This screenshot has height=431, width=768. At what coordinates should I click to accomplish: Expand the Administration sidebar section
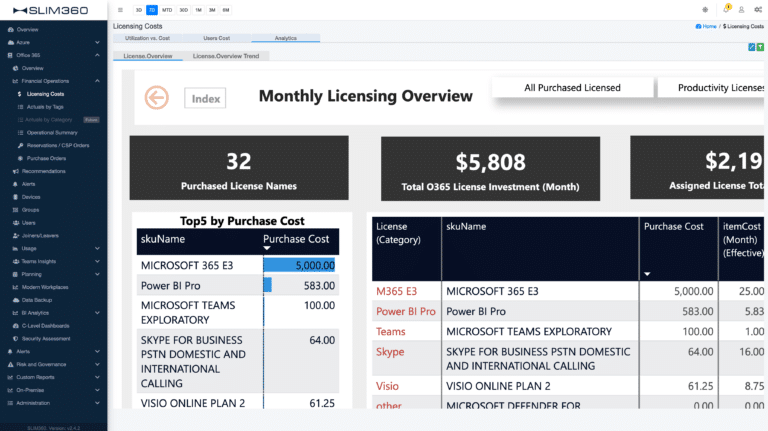pos(53,403)
